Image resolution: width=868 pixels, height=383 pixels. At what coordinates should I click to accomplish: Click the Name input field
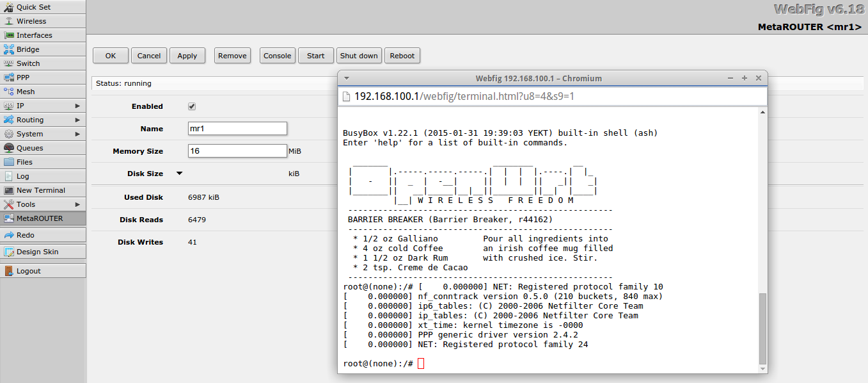pos(237,128)
